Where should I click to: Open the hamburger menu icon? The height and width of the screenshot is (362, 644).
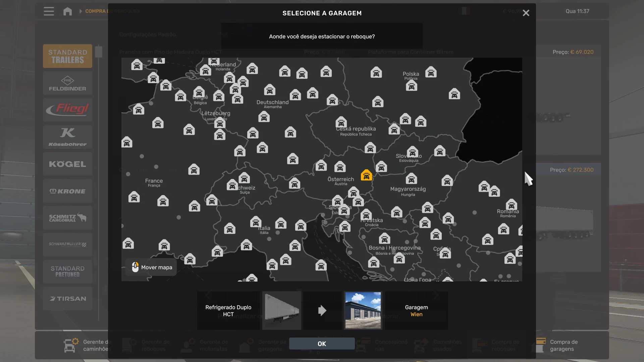point(49,11)
